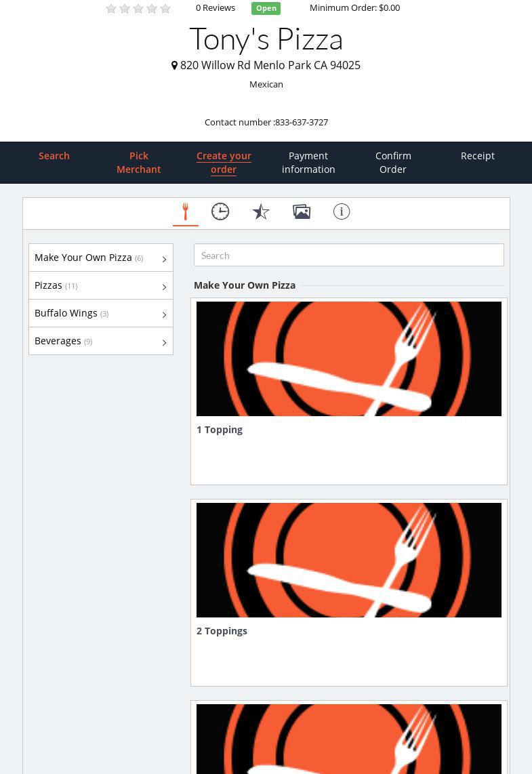The width and height of the screenshot is (532, 774).
Task: Open the opening hours clock icon tab
Action: pos(220,211)
